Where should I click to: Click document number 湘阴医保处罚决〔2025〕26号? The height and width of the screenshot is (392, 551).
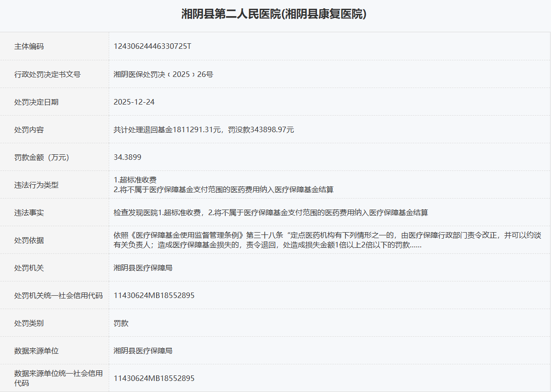click(163, 74)
